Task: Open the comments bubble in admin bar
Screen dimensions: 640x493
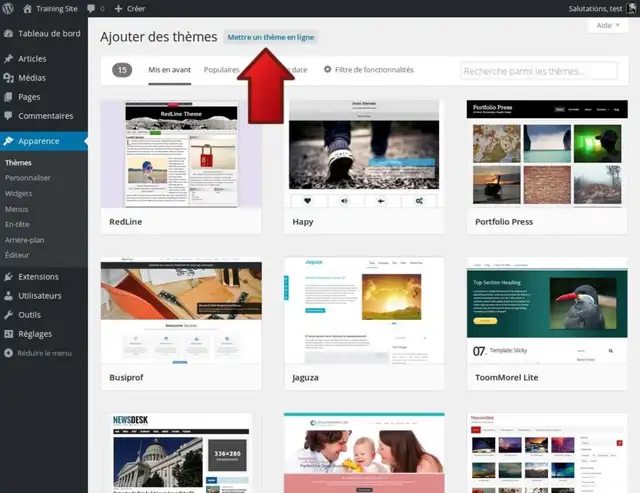Action: (91, 9)
